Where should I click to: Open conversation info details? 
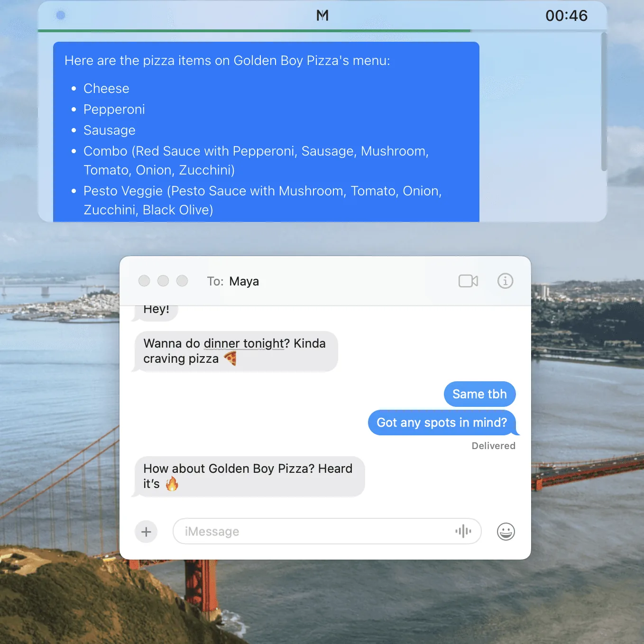[505, 281]
